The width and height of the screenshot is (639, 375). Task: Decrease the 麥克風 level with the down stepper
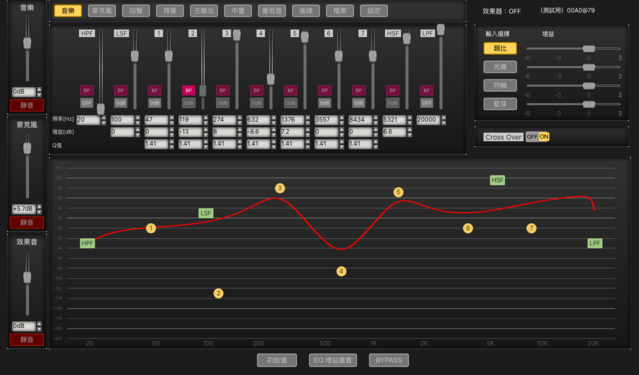[39, 212]
